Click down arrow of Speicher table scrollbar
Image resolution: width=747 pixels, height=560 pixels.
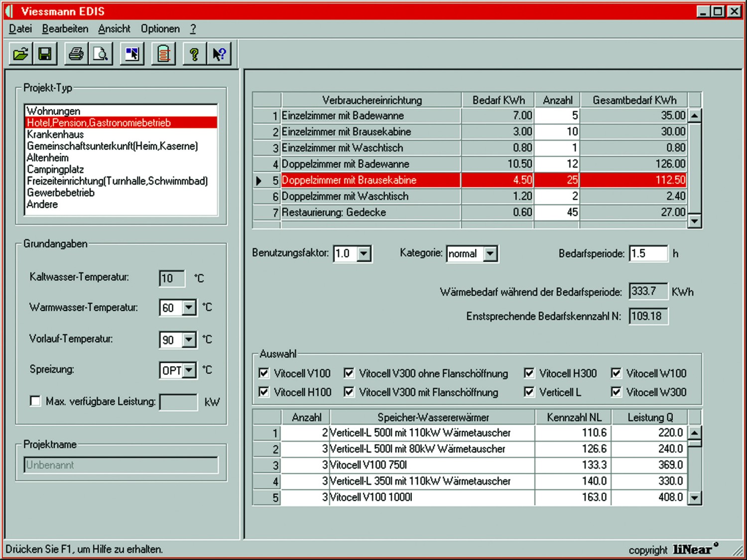pyautogui.click(x=694, y=497)
